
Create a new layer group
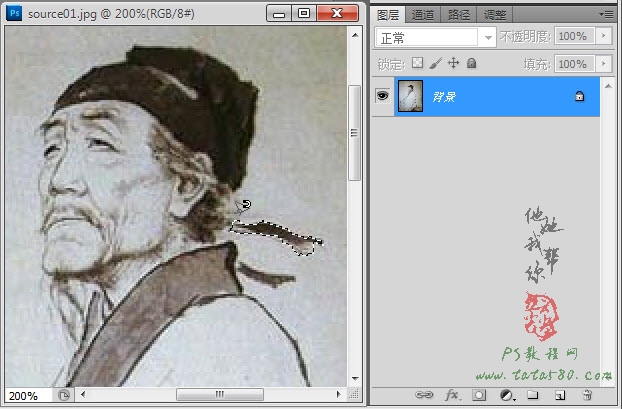532,395
